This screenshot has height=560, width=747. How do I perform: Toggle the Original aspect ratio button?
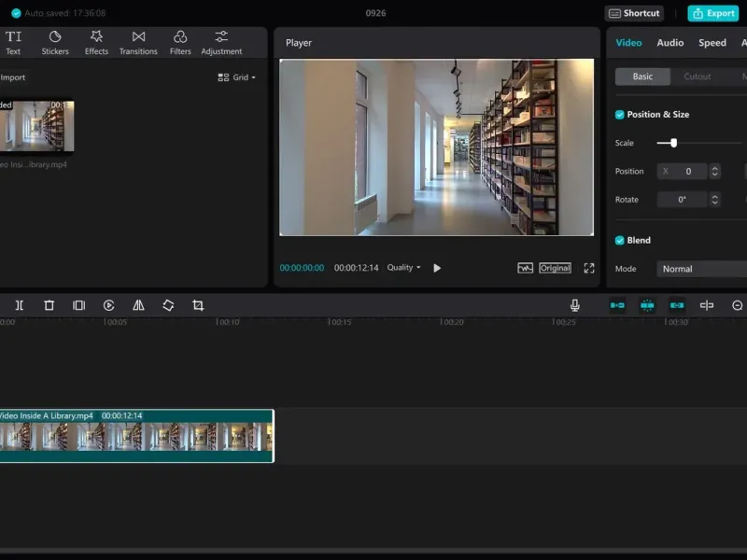[555, 268]
